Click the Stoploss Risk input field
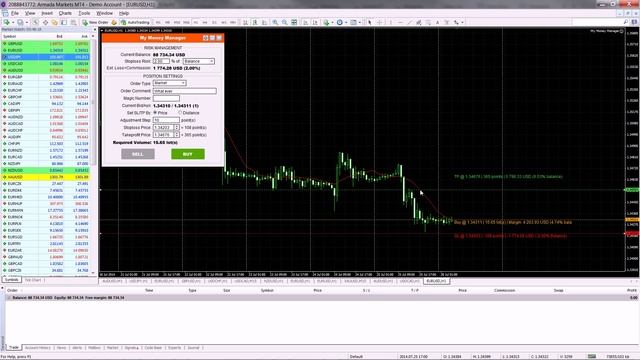Viewport: 640px width, 360px height. pyautogui.click(x=161, y=61)
